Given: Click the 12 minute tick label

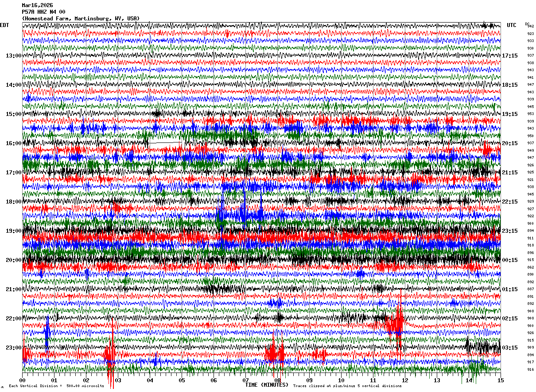Looking at the screenshot, I should click(x=405, y=380).
